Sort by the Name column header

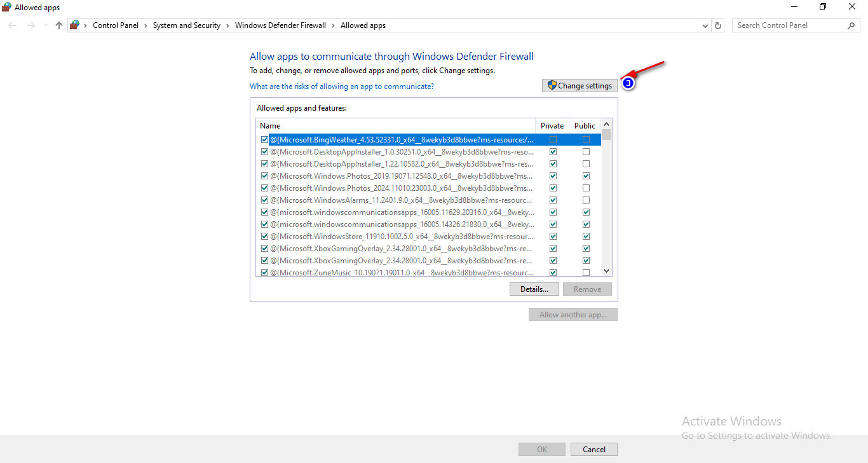396,125
